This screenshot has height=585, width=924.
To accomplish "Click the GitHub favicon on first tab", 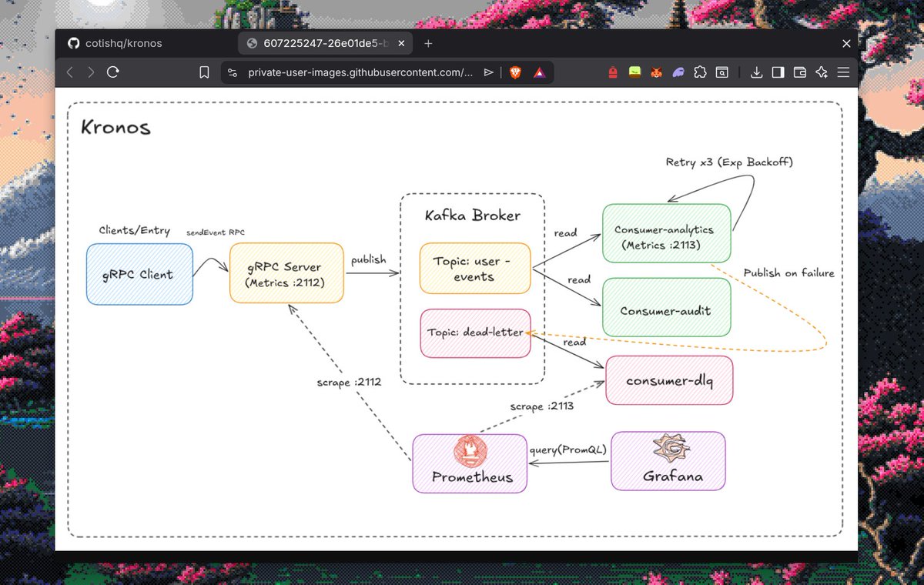I will pos(74,43).
